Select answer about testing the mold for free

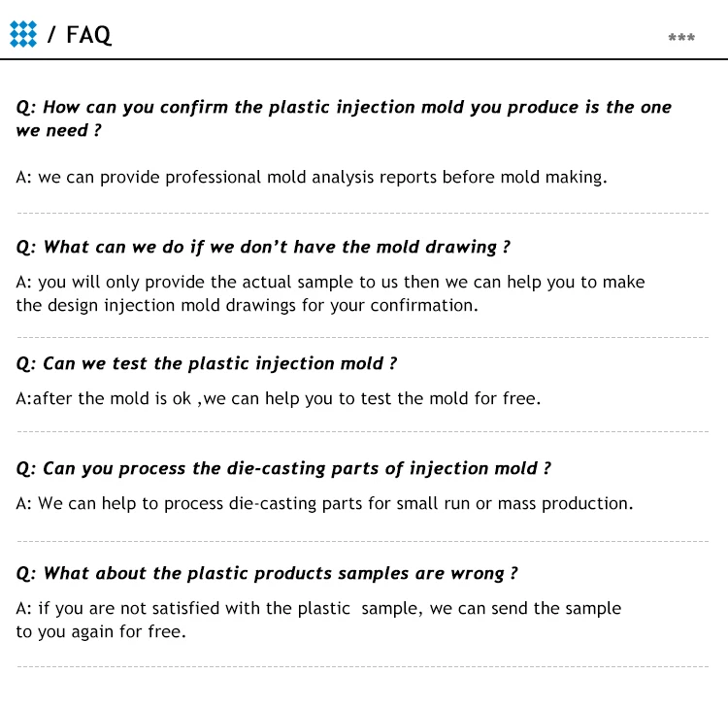coord(279,398)
